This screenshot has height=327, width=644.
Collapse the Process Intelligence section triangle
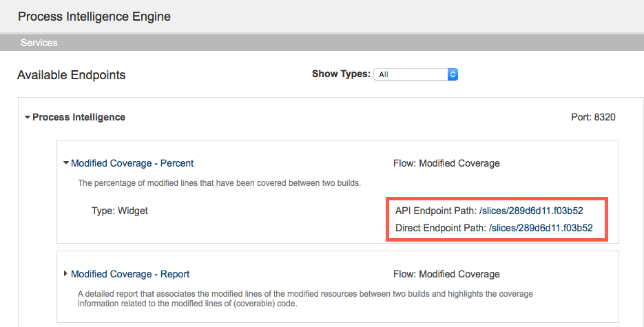[x=28, y=117]
